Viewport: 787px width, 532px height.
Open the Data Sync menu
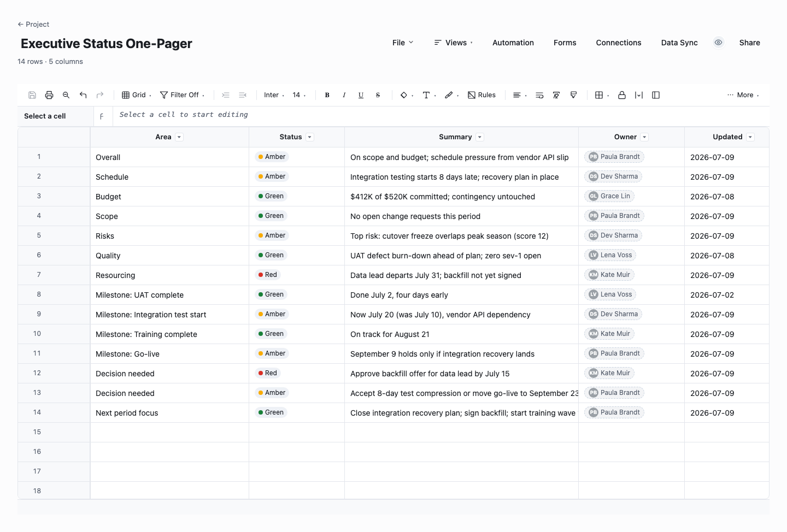click(x=679, y=43)
